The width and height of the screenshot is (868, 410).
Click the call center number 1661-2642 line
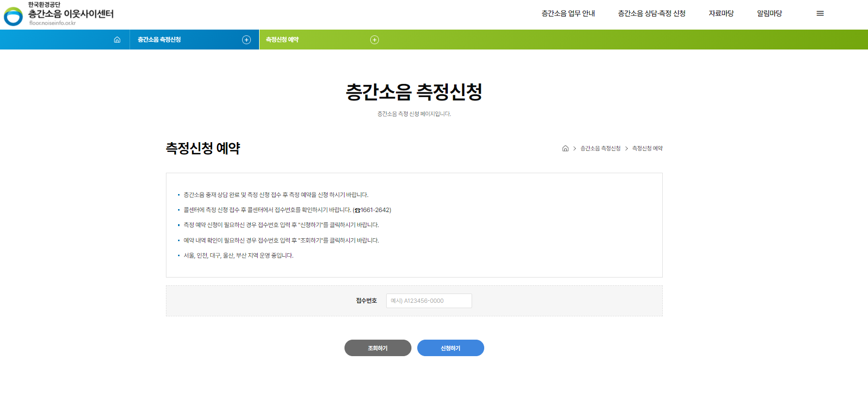[287, 210]
